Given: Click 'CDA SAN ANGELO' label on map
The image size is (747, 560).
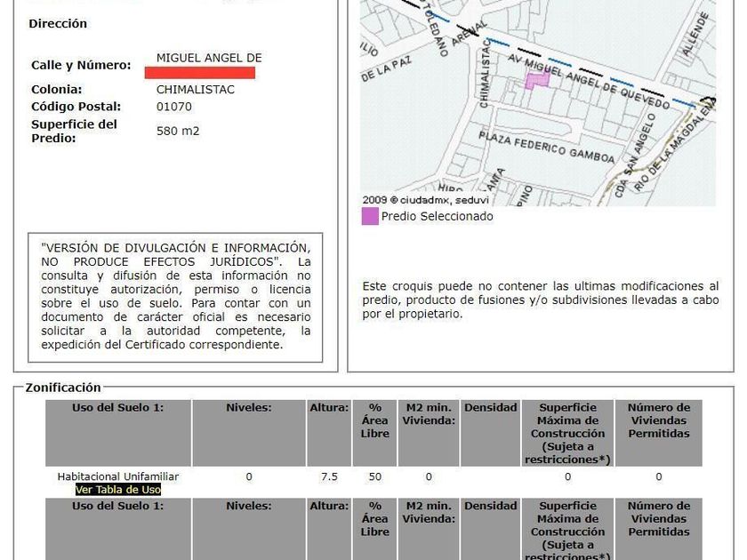Looking at the screenshot, I should (635, 156).
